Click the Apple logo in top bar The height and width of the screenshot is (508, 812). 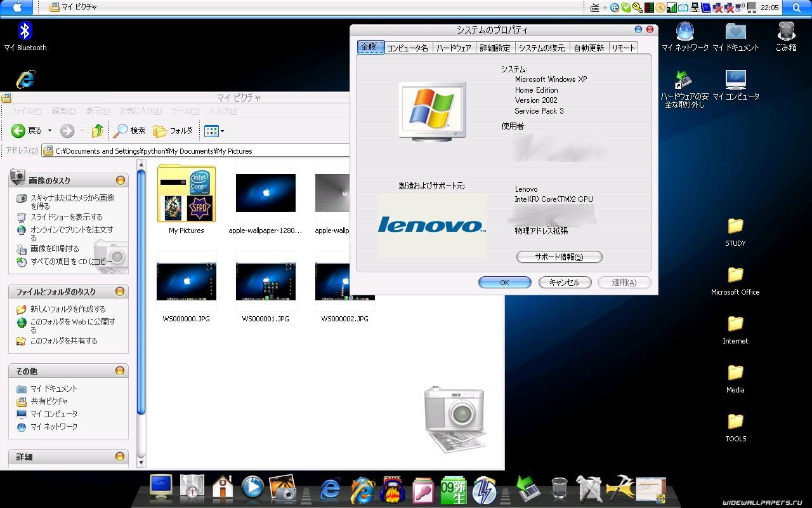(17, 7)
